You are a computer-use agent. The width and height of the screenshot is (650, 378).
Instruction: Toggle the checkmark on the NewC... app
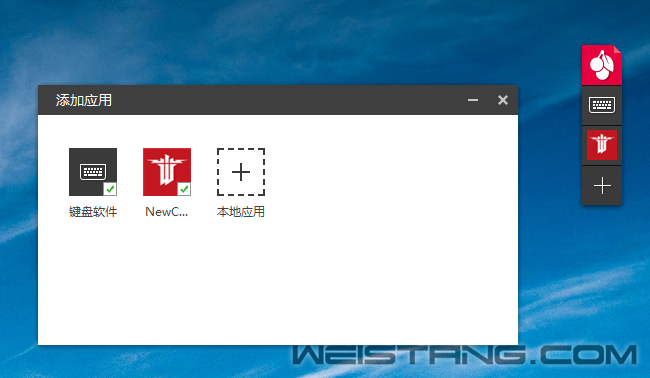[x=184, y=189]
